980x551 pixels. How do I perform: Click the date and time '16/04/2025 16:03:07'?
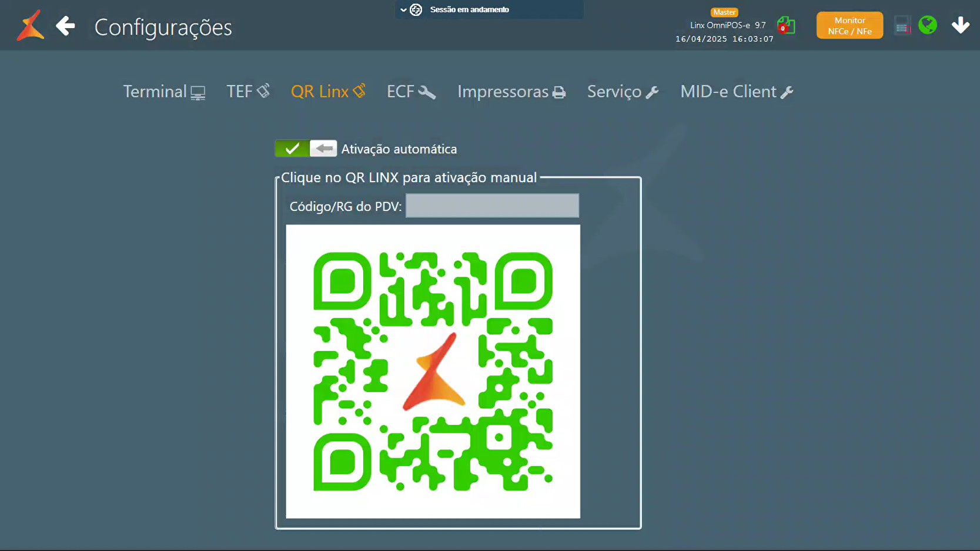724,39
